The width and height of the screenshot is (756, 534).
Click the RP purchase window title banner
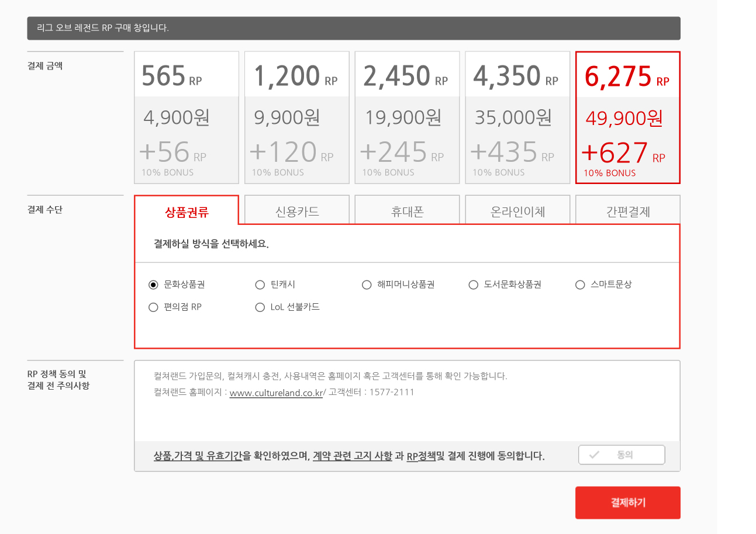pyautogui.click(x=354, y=28)
